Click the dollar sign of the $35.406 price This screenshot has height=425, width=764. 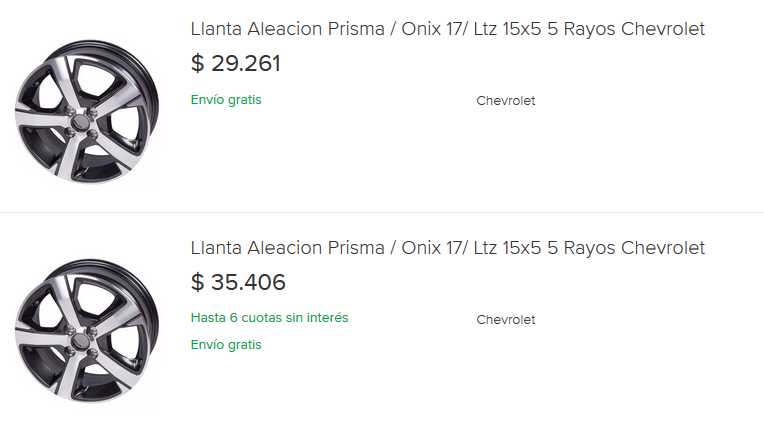point(197,283)
